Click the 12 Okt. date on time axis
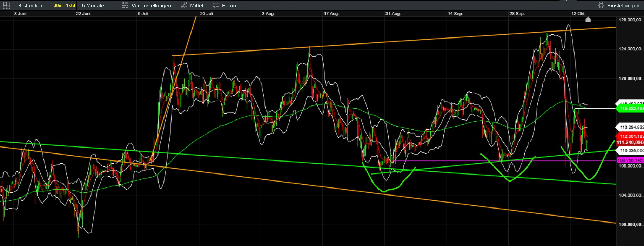The height and width of the screenshot is (246, 644). (578, 14)
